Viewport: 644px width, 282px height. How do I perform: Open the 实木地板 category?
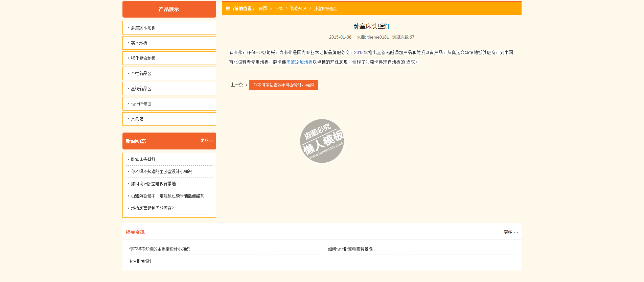pyautogui.click(x=139, y=43)
